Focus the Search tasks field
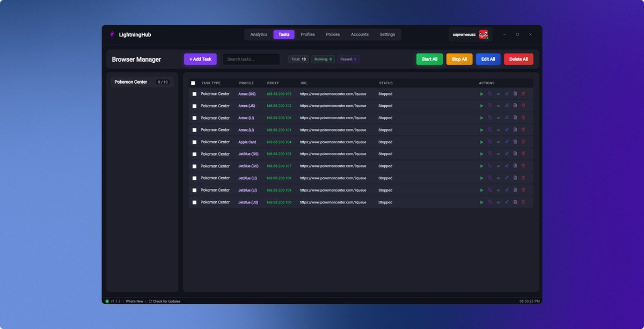This screenshot has height=329, width=644. click(251, 59)
